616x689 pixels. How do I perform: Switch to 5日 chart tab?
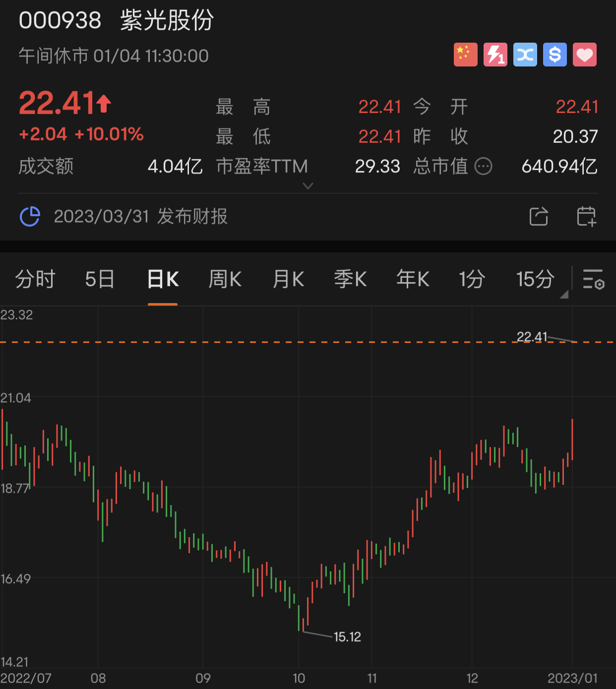[100, 279]
